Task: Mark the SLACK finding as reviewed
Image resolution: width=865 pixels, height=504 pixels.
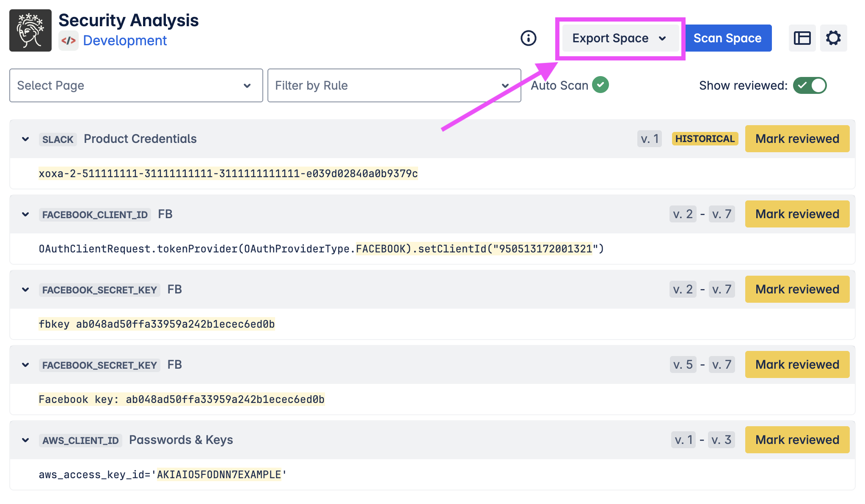Action: point(797,139)
